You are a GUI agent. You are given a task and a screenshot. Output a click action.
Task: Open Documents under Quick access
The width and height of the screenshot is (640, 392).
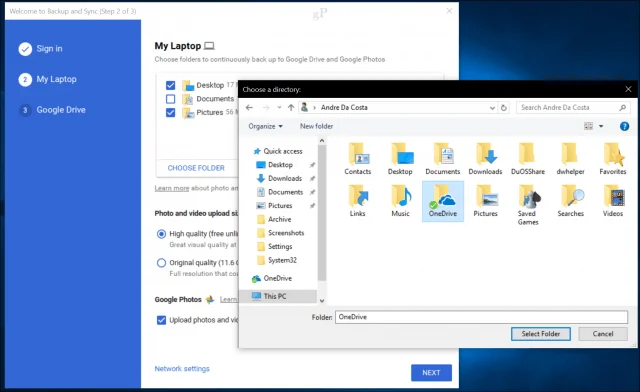pyautogui.click(x=280, y=192)
